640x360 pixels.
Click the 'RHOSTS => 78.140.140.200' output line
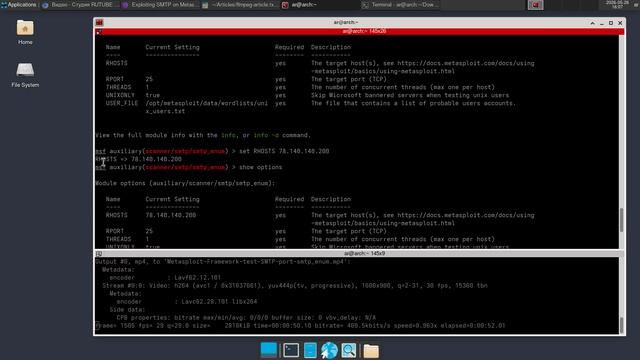139,159
